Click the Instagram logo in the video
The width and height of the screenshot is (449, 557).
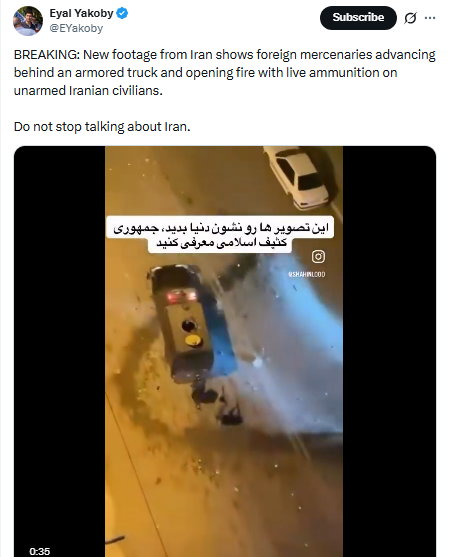[318, 256]
